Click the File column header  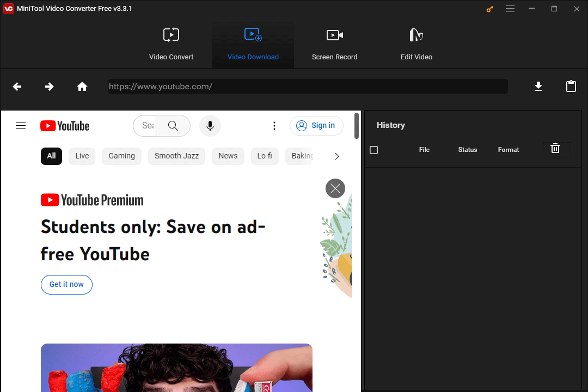(424, 150)
